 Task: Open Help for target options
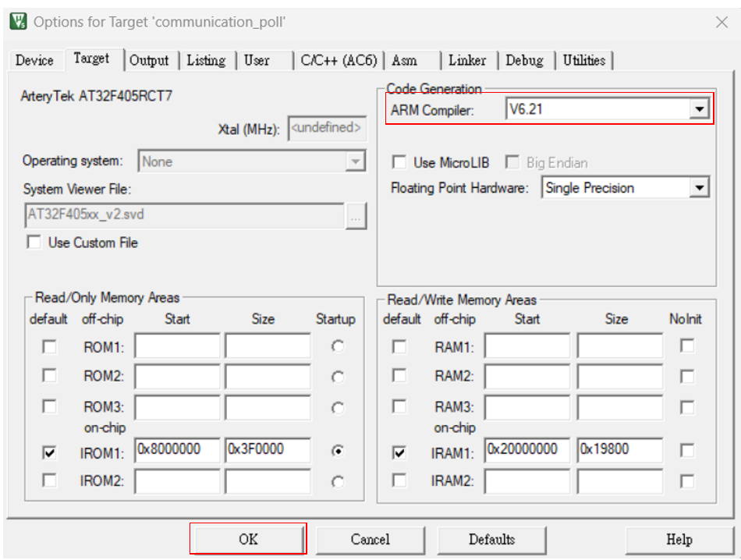tap(678, 539)
